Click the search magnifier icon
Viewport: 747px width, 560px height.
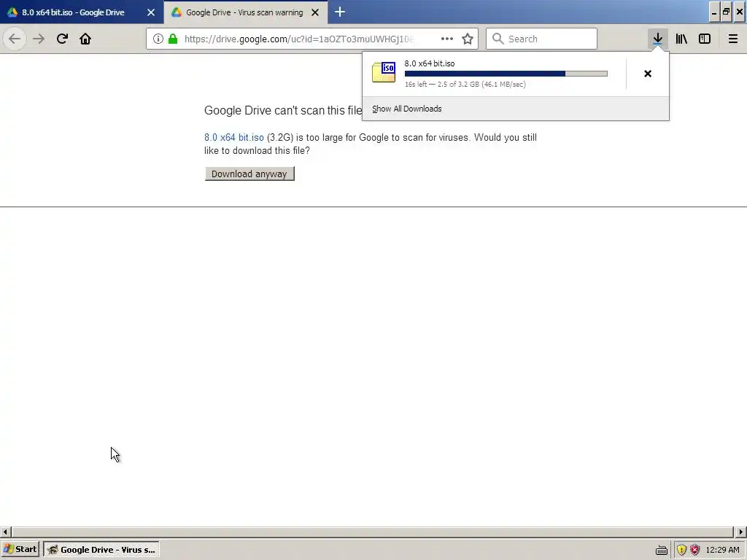(498, 39)
